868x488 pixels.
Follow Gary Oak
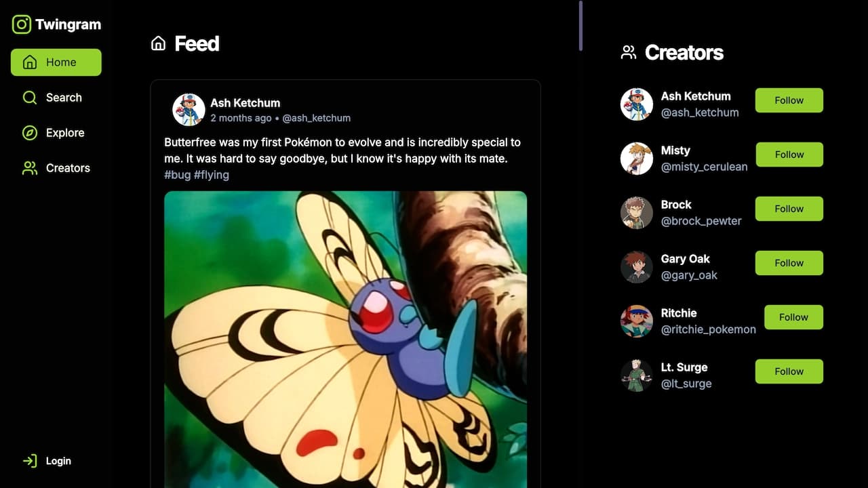(x=789, y=263)
